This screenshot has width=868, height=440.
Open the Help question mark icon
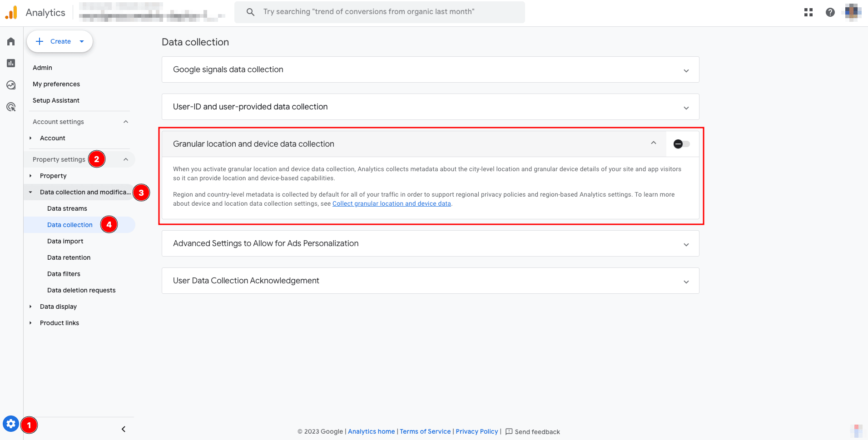[830, 12]
